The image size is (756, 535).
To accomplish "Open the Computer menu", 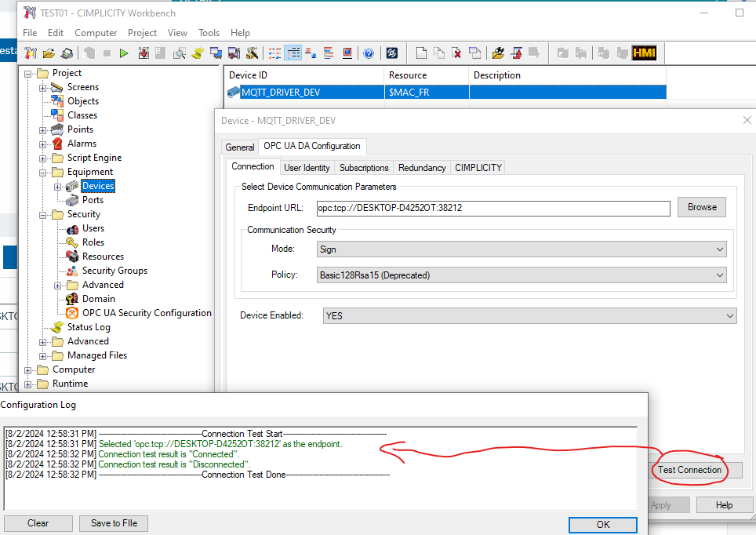I will 96,33.
